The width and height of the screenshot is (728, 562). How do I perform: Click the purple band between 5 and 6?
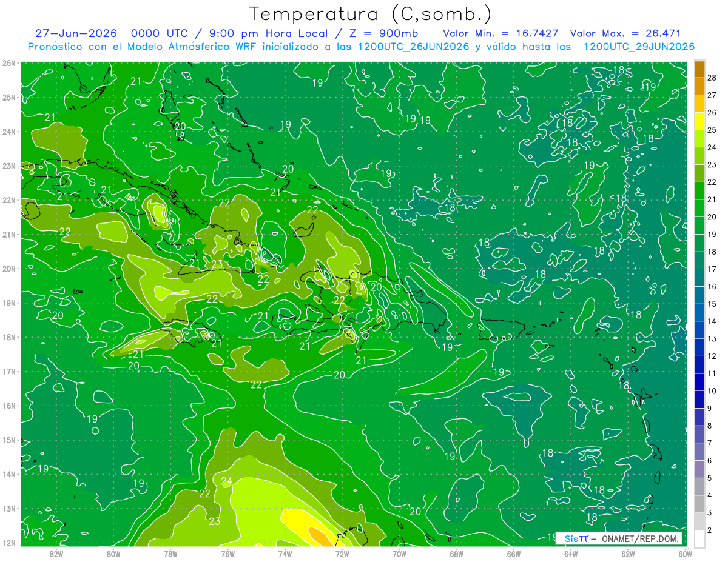click(x=699, y=469)
